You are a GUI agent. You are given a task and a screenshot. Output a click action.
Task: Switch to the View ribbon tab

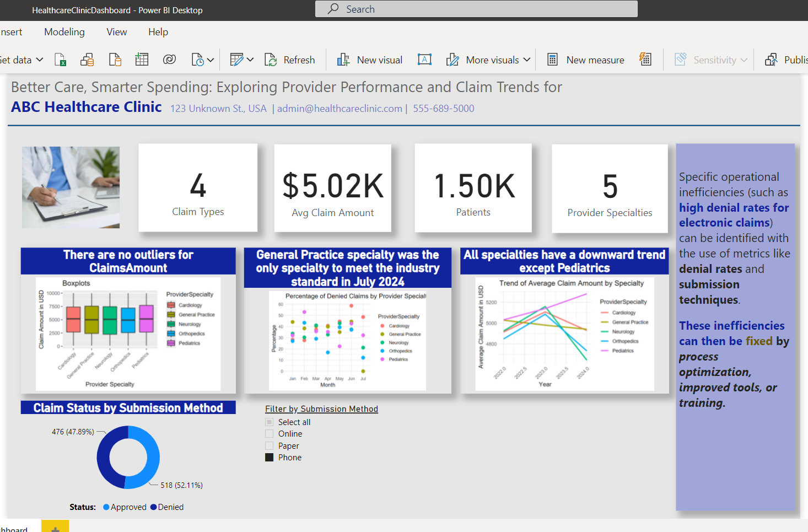(x=117, y=32)
